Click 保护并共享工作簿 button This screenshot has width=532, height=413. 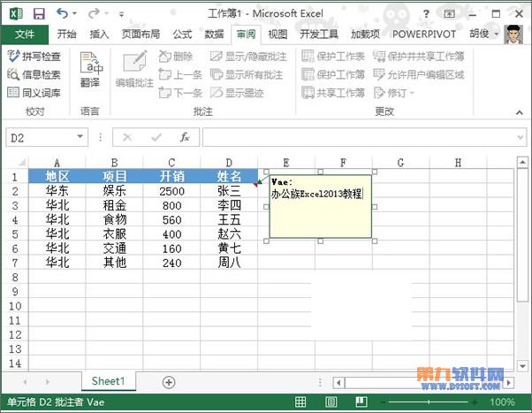[419, 56]
